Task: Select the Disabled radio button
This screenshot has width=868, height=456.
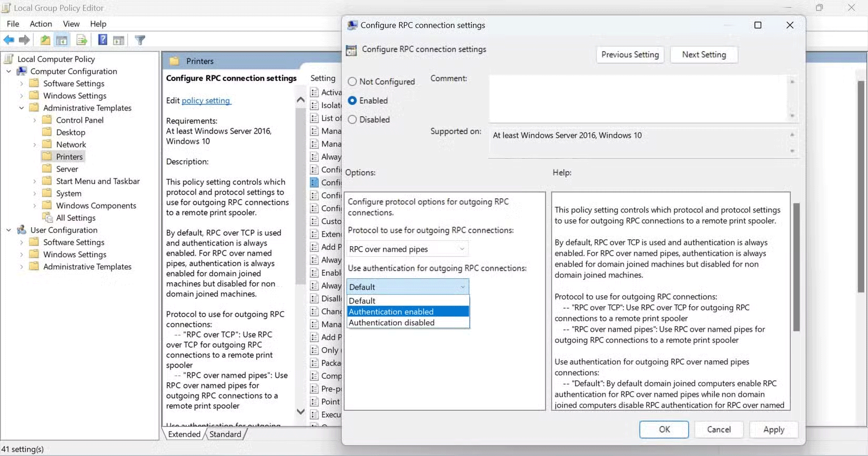Action: click(x=352, y=119)
